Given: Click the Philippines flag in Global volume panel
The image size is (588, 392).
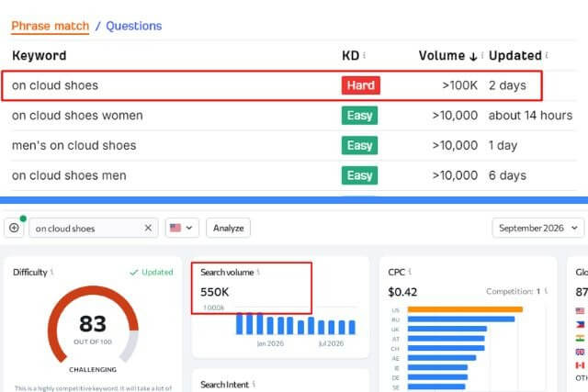Looking at the screenshot, I should click(580, 324).
